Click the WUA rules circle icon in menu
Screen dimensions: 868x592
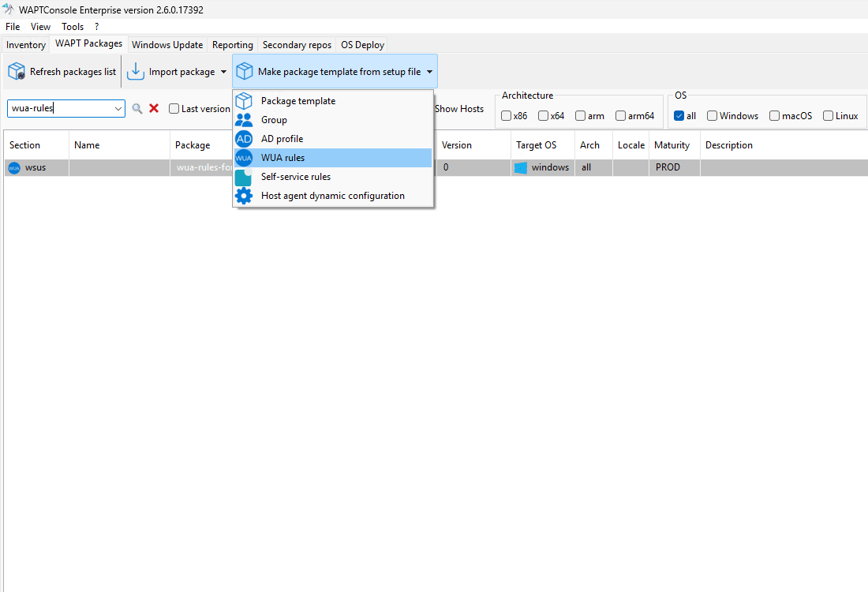244,158
